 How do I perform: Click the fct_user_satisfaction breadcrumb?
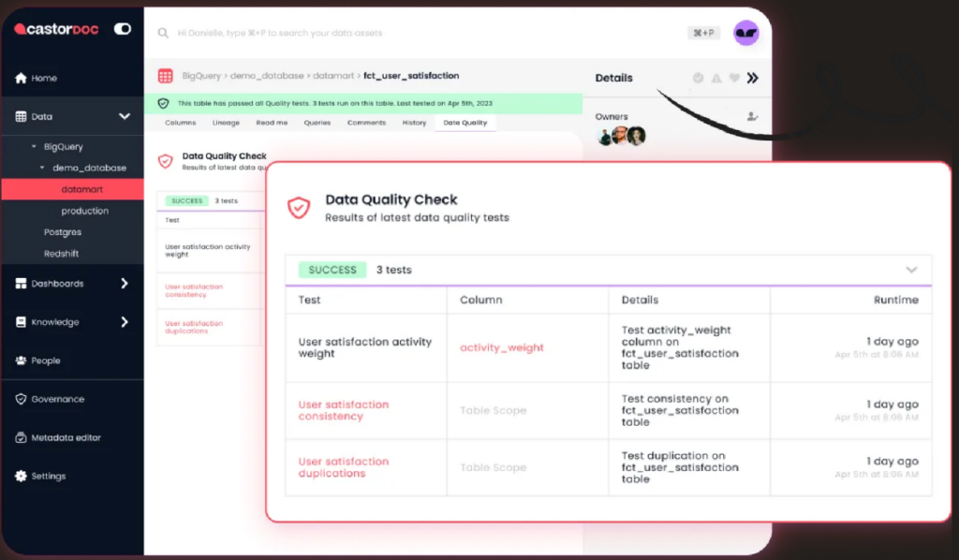click(x=411, y=76)
